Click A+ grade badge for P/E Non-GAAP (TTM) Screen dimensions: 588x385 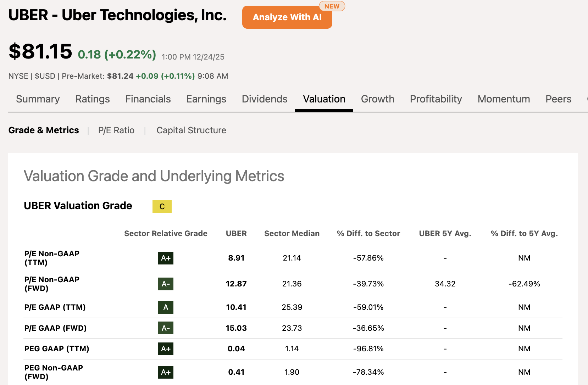(166, 258)
